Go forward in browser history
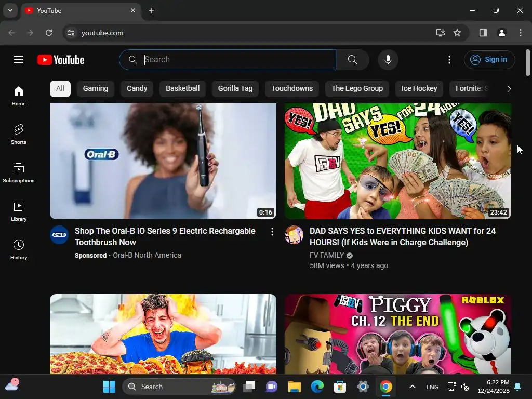 click(x=30, y=33)
